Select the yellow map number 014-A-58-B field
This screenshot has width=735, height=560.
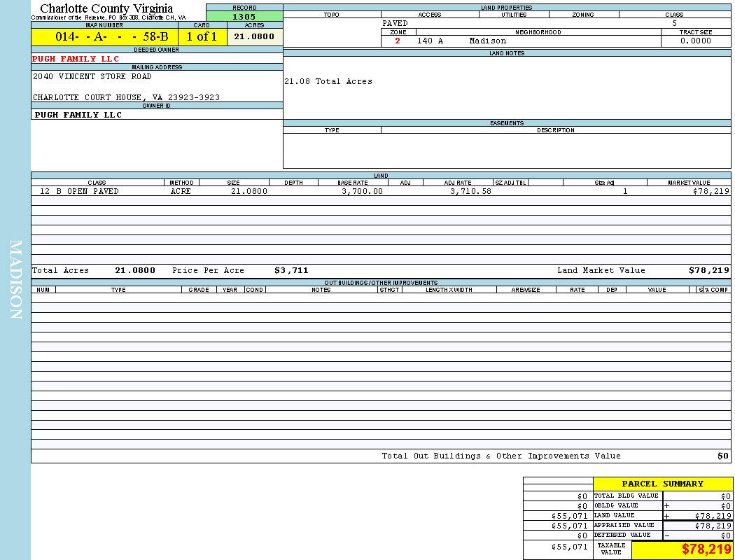tap(104, 37)
